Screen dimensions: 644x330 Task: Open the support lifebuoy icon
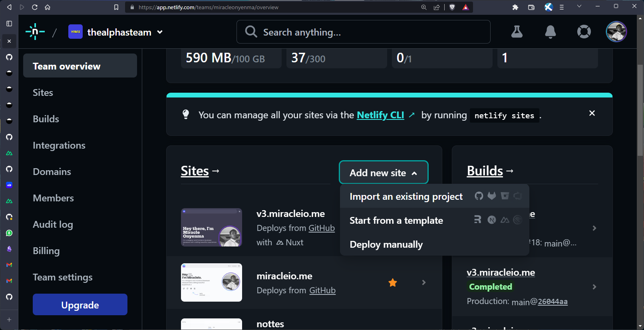(x=584, y=32)
